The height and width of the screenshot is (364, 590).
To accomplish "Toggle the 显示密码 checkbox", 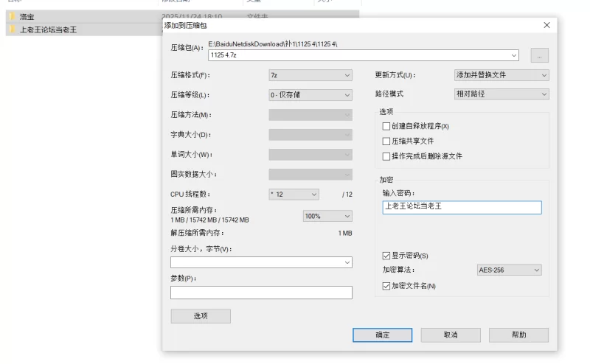I will [x=386, y=256].
